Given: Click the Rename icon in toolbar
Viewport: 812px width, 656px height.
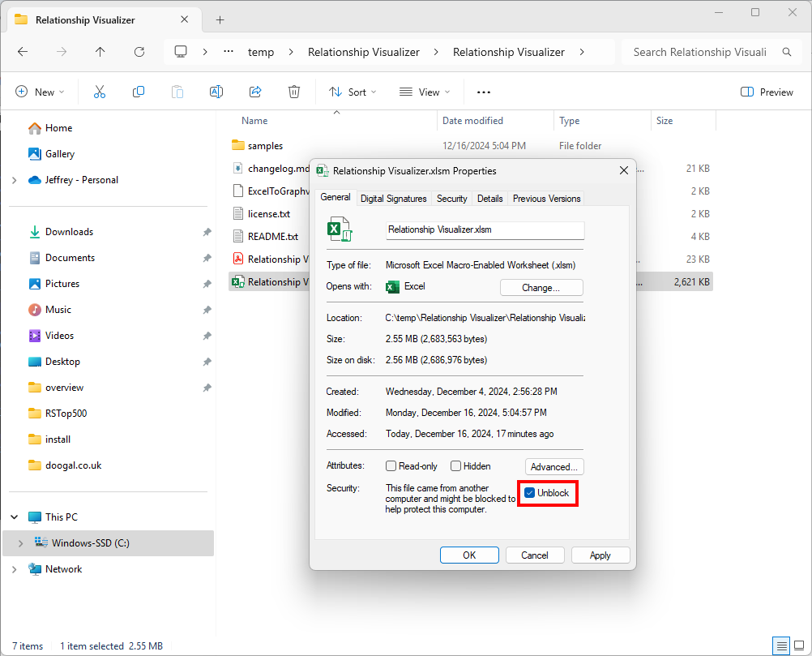Looking at the screenshot, I should [x=216, y=92].
